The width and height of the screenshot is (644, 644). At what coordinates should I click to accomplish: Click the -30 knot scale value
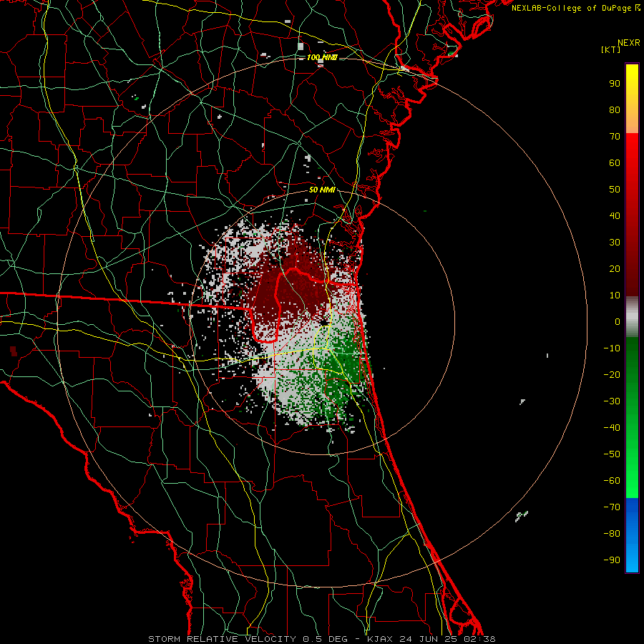612,401
